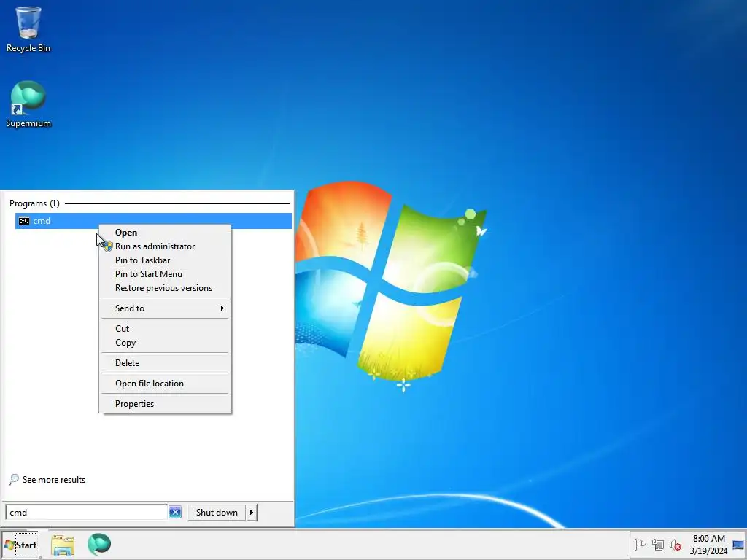Select Restore previous versions

165,287
